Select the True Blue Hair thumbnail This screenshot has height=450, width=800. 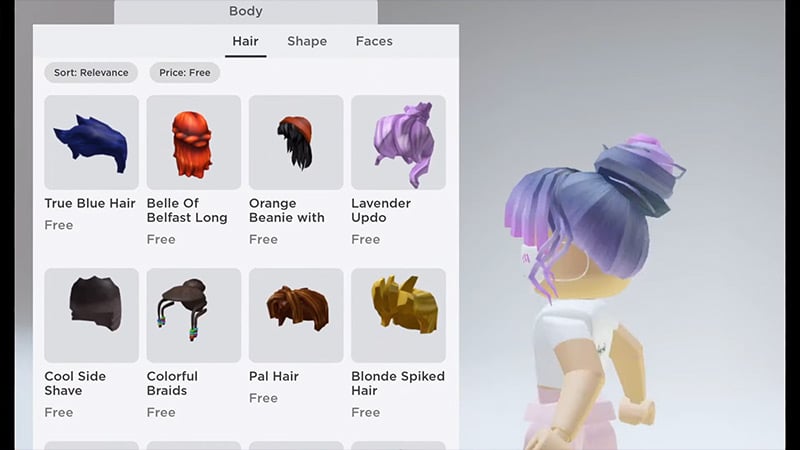coord(91,142)
